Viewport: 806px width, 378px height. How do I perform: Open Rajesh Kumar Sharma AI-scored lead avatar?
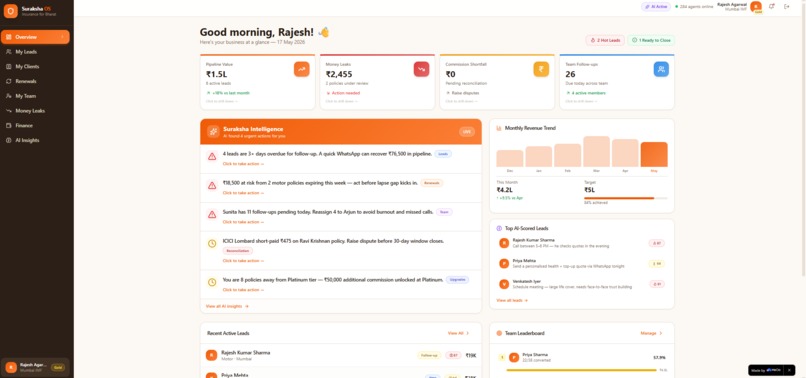504,243
